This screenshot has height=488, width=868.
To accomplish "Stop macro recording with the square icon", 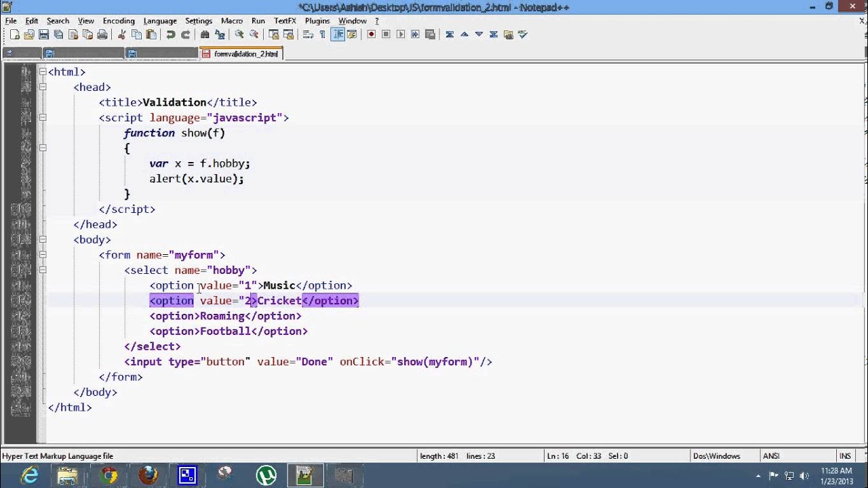I will [386, 35].
